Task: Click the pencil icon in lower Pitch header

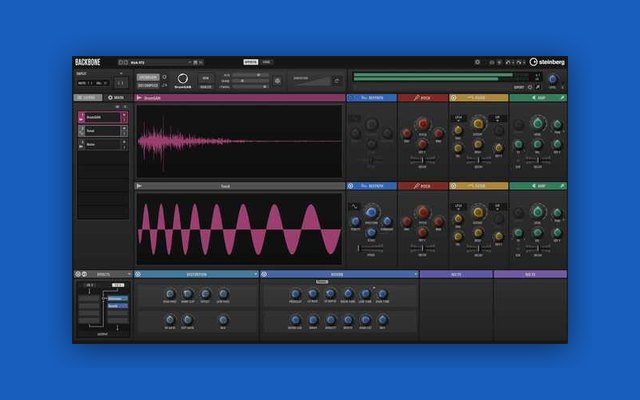Action: pyautogui.click(x=416, y=186)
